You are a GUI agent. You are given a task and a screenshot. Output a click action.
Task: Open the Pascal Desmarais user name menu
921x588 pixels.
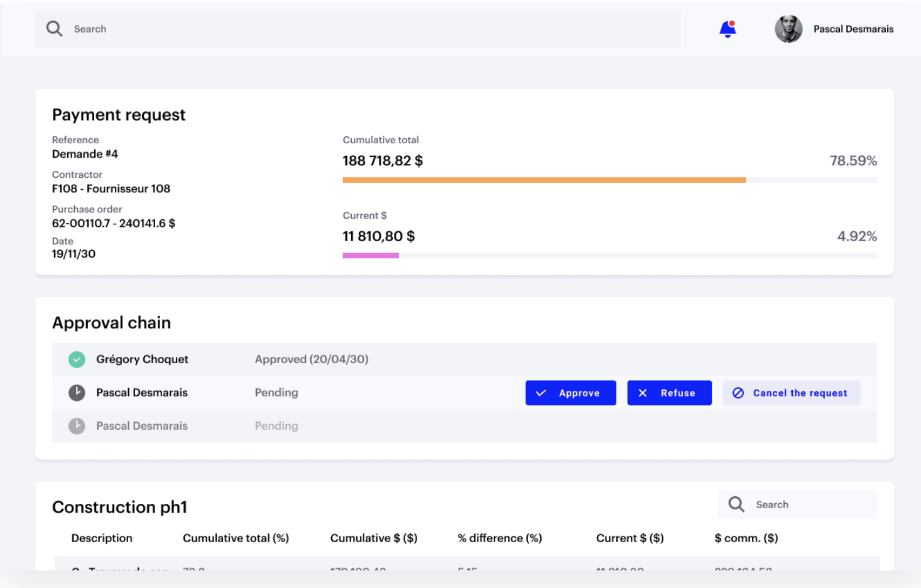coord(853,29)
